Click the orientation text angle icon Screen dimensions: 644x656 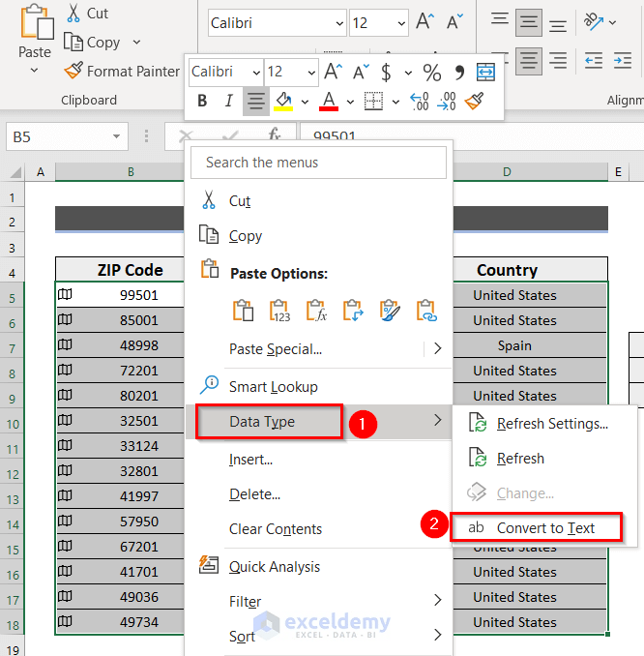(x=594, y=21)
